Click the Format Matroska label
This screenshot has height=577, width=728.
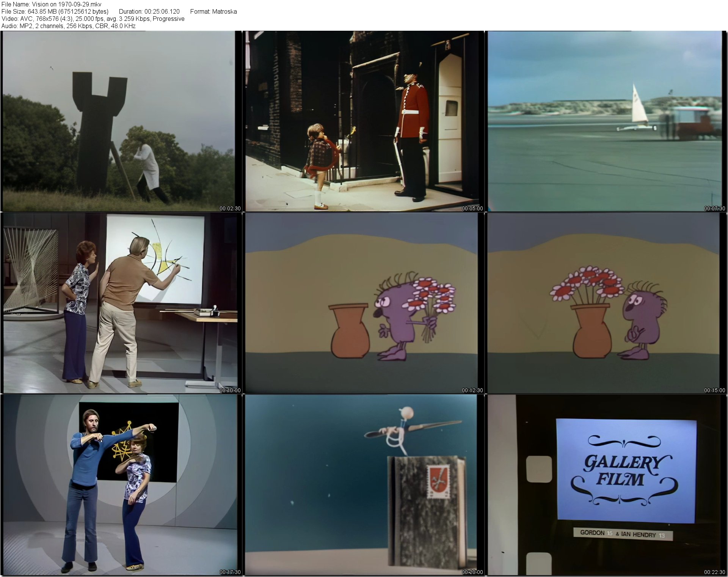coord(213,11)
